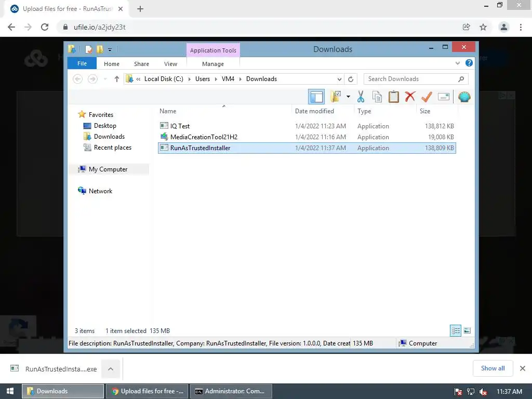The height and width of the screenshot is (399, 532).
Task: Open the File ribbon tab
Action: coord(82,63)
